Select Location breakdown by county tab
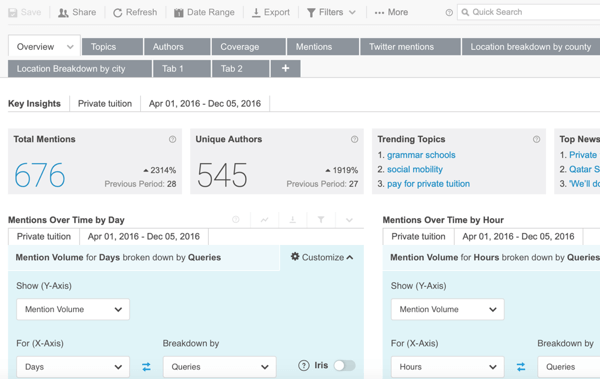 tap(531, 47)
